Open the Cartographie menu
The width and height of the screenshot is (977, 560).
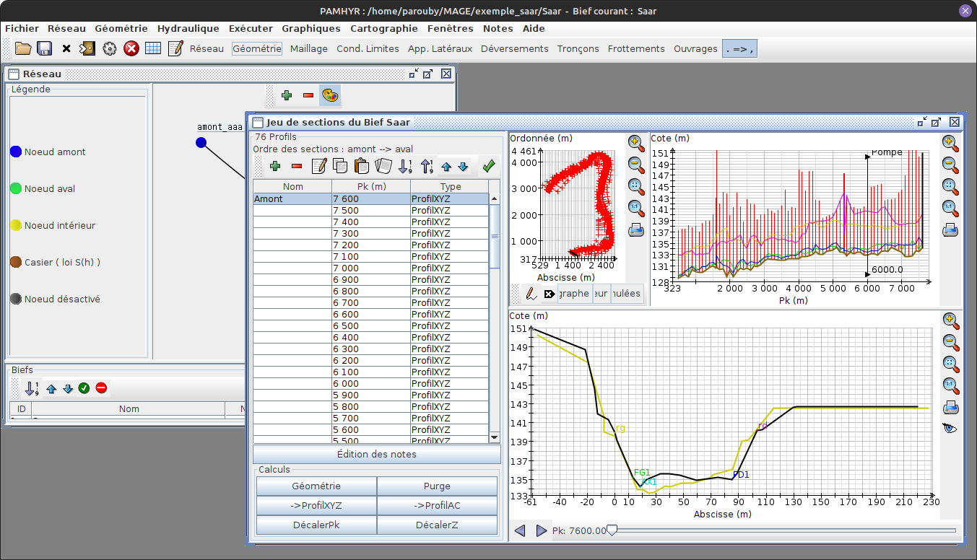coord(383,28)
